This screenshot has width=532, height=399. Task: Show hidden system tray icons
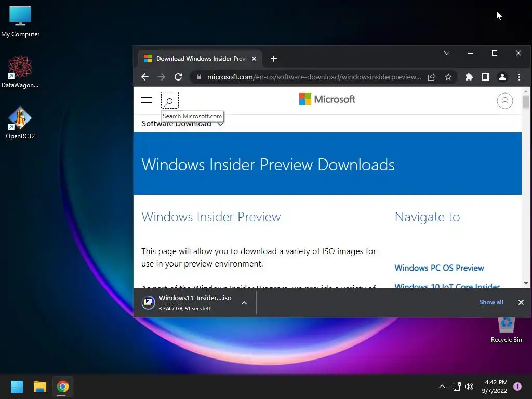click(442, 387)
